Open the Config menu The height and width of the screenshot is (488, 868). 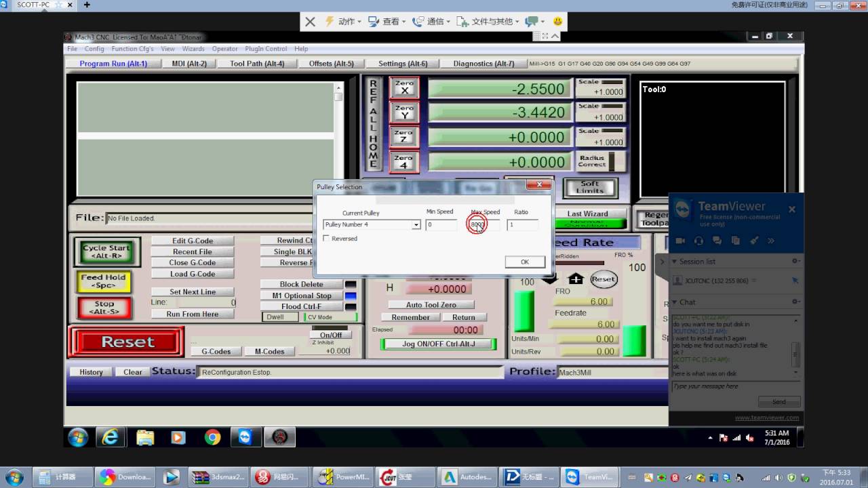pyautogui.click(x=94, y=49)
